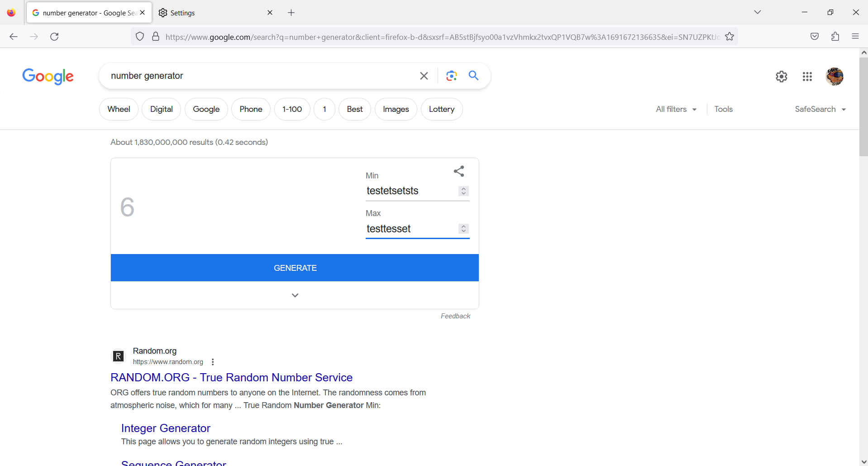Image resolution: width=868 pixels, height=466 pixels.
Task: Click the Feedback link
Action: tap(455, 316)
